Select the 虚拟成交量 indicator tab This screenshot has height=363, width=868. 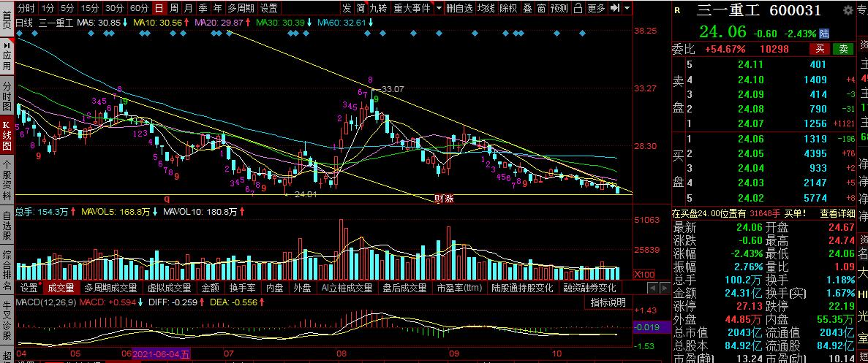pos(170,288)
